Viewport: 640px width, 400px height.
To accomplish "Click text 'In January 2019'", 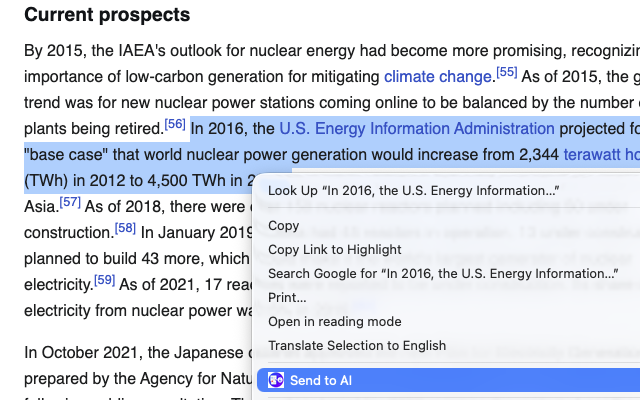I will pos(196,233).
